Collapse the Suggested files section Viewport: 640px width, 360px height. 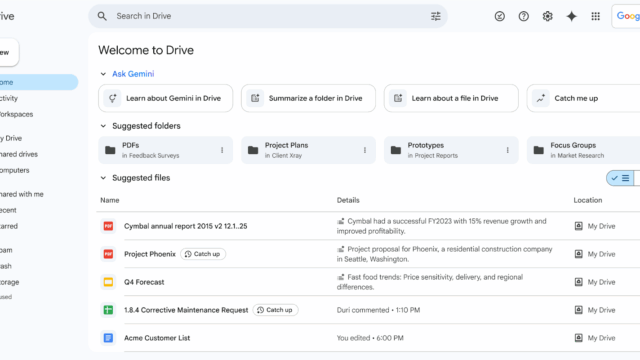tap(103, 178)
